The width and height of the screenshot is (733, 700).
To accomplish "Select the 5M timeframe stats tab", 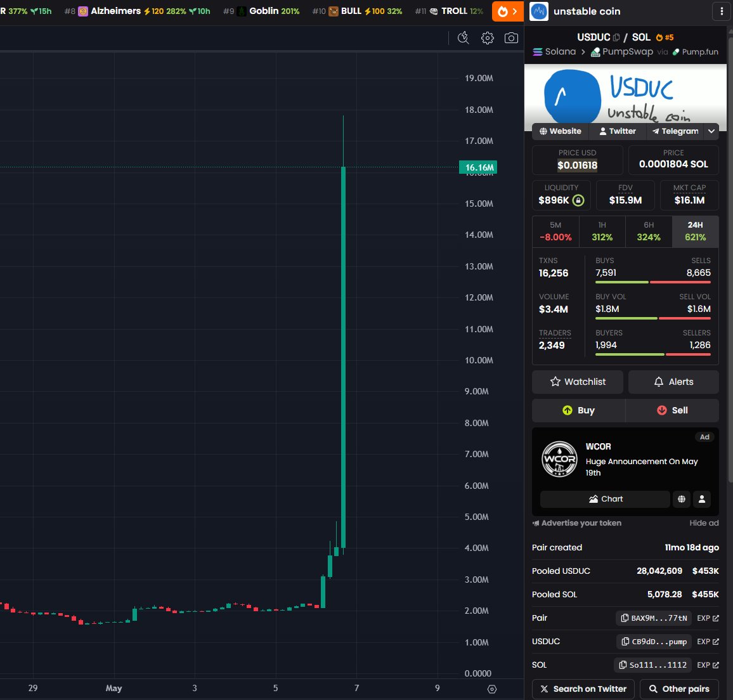I will click(x=555, y=231).
